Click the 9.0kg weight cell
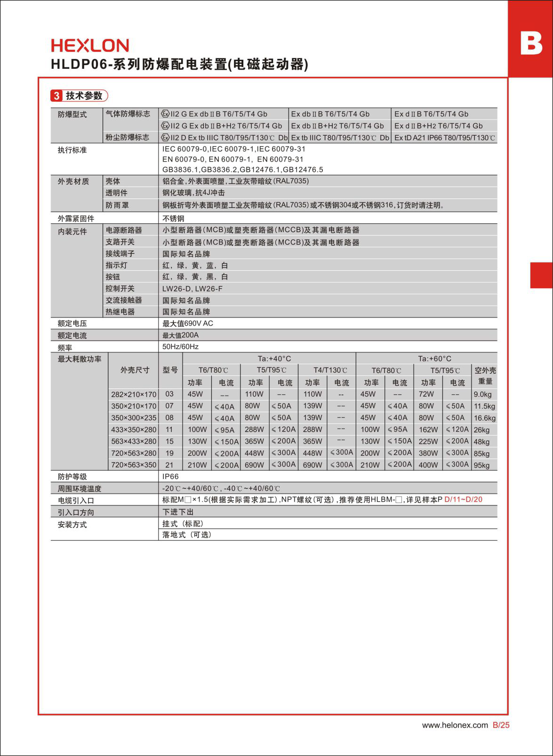 point(482,395)
